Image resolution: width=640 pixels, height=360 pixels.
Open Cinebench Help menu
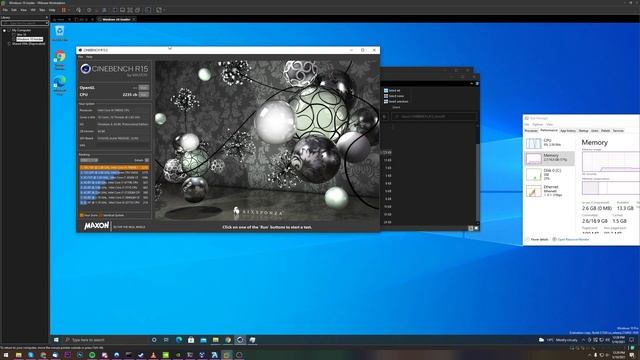click(89, 57)
